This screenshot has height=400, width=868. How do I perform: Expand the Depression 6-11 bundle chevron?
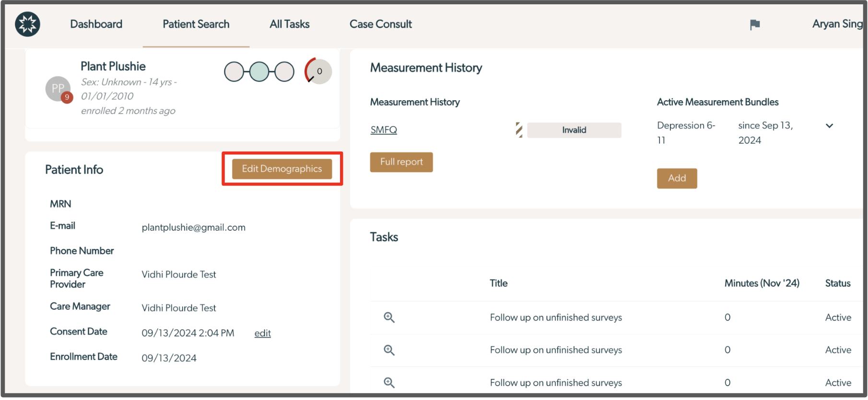(x=829, y=126)
